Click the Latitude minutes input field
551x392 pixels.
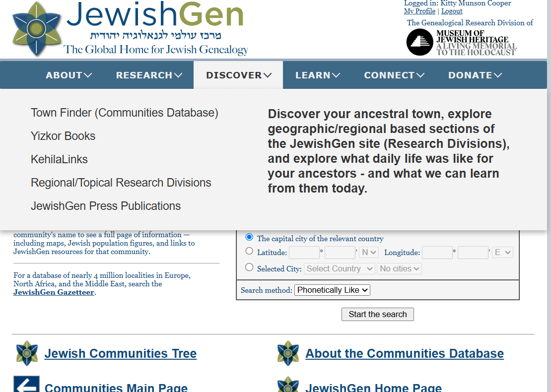click(x=340, y=253)
